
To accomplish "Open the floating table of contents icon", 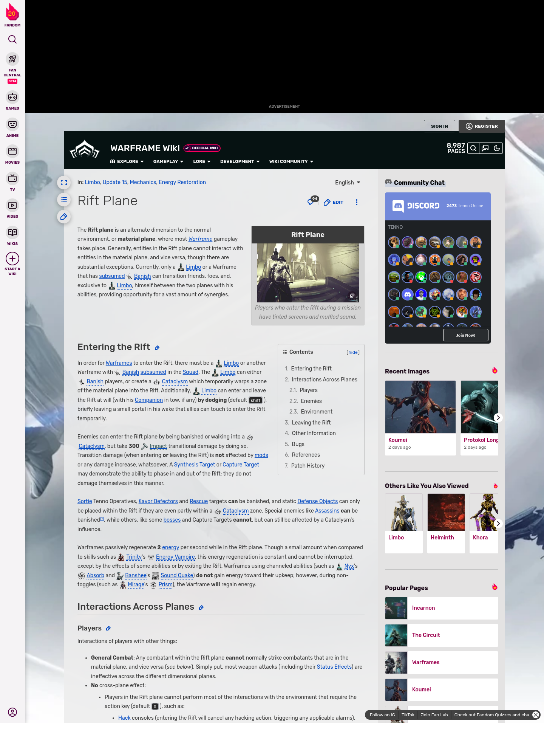I will click(64, 200).
